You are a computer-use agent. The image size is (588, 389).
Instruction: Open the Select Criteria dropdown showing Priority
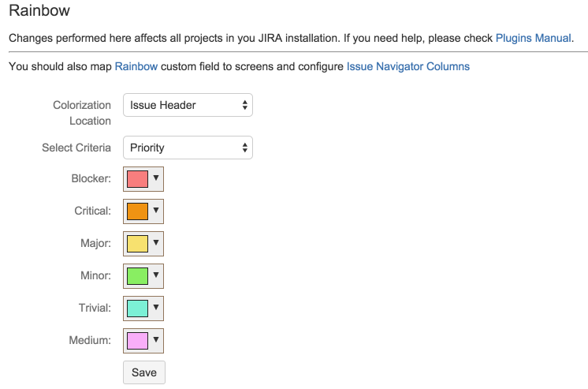[188, 148]
